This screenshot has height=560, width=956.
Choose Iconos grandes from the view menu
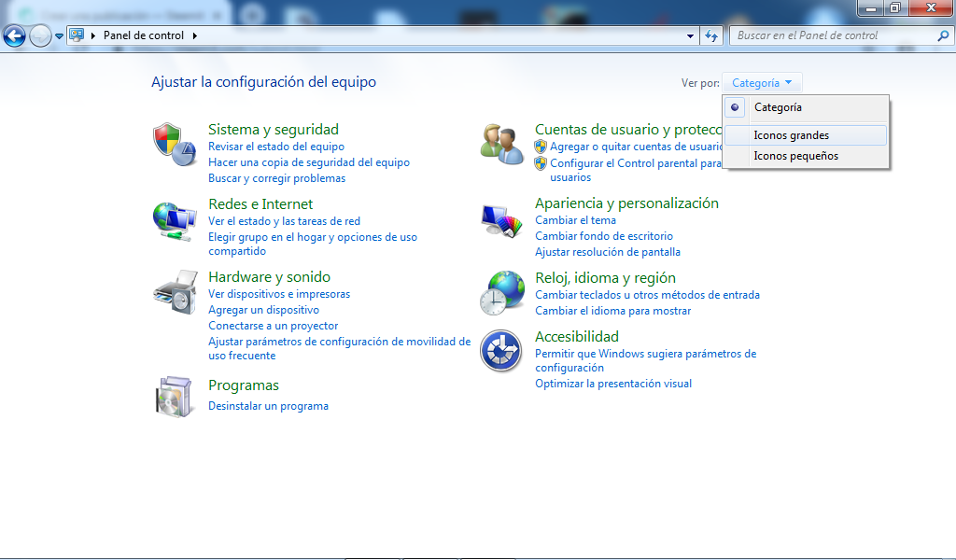coord(806,135)
